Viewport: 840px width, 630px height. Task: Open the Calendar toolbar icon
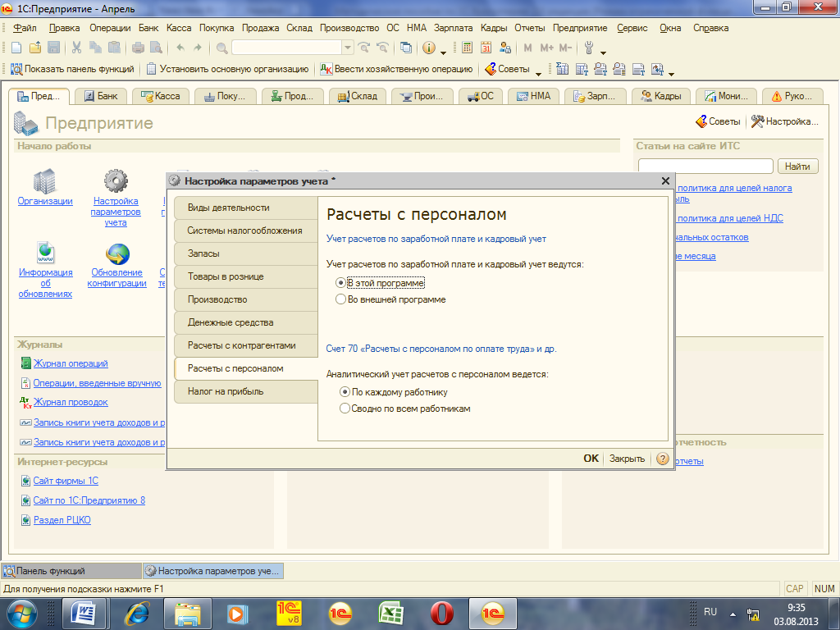[x=486, y=48]
